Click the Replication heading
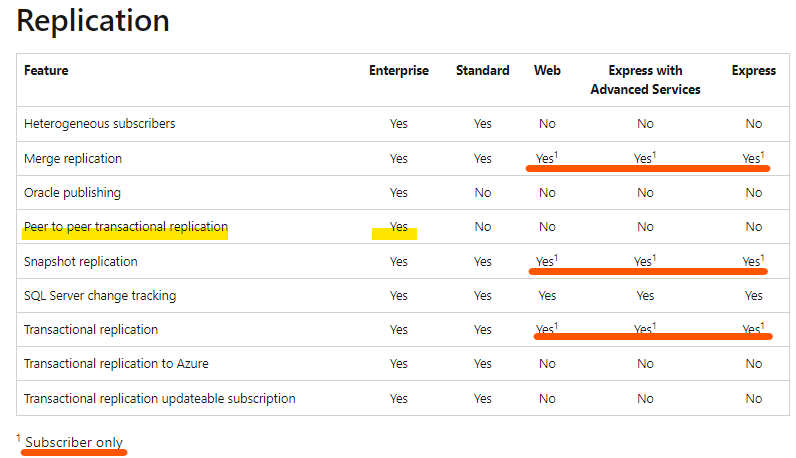Screen dimensions: 796x458 (93, 21)
